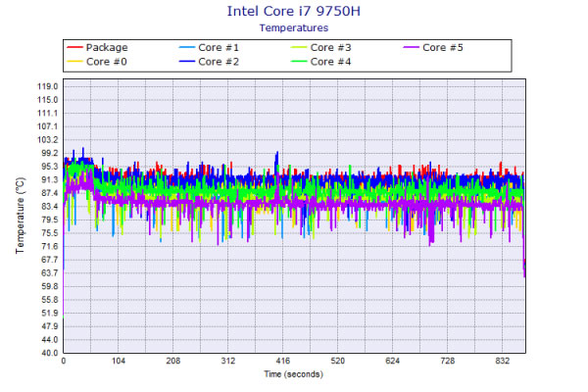
Task: Click the 83.4 value on temperature axis
Action: pos(50,207)
